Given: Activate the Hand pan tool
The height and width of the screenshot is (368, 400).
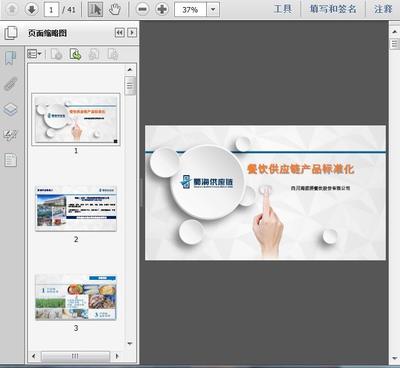Looking at the screenshot, I should (x=115, y=9).
